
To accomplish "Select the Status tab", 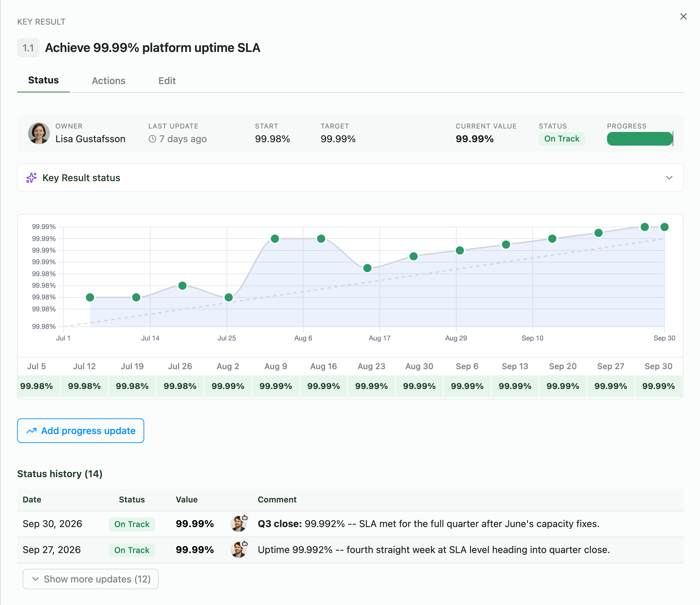I will point(43,80).
